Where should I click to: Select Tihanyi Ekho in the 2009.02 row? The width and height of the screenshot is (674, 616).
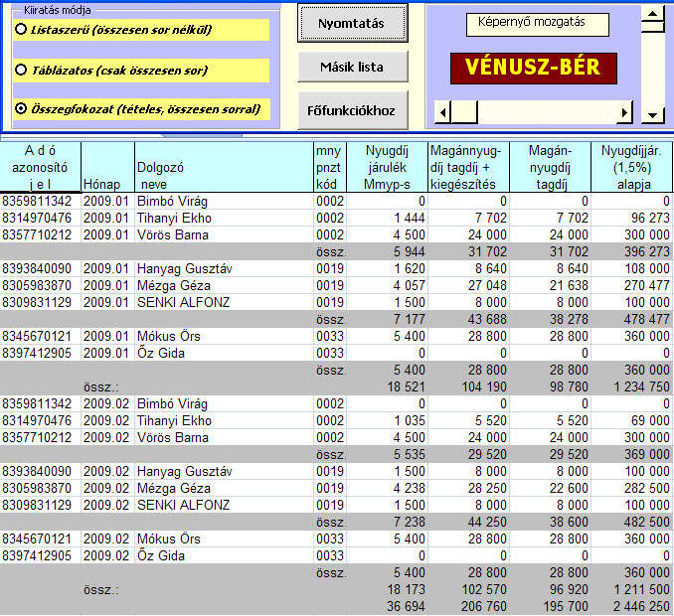[174, 420]
